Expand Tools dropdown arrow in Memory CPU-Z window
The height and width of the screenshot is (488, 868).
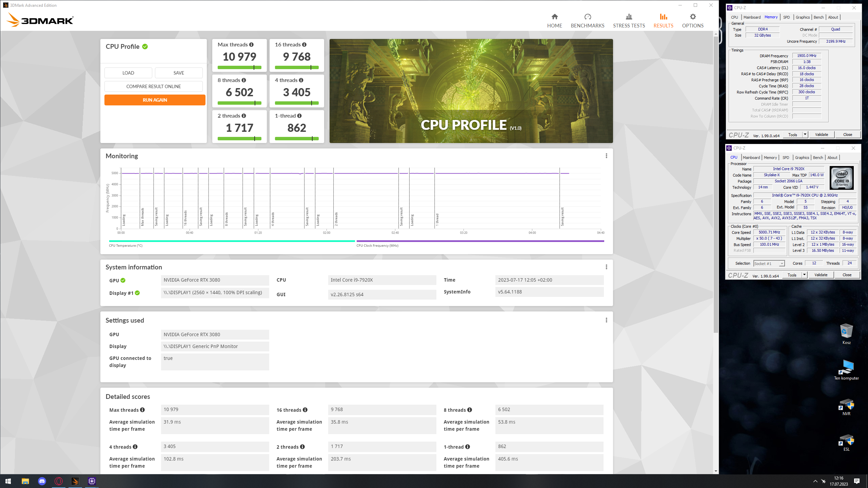tap(805, 135)
